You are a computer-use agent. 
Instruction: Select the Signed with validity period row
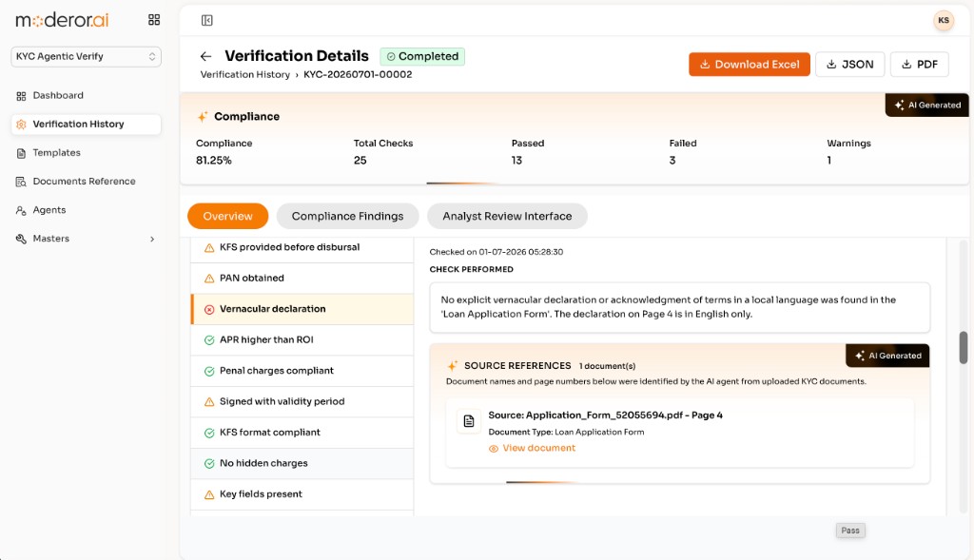click(x=302, y=401)
